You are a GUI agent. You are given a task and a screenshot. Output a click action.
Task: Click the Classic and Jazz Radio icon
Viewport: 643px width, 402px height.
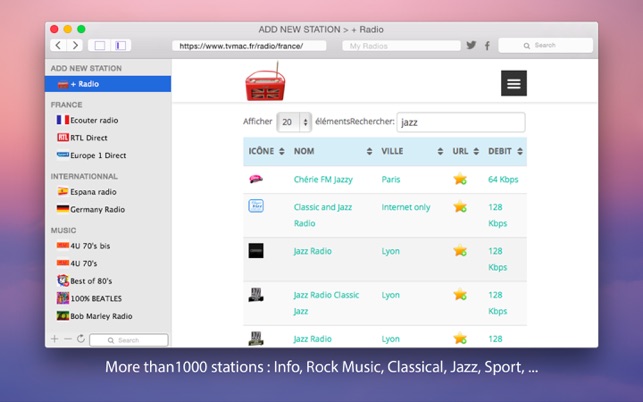[256, 206]
